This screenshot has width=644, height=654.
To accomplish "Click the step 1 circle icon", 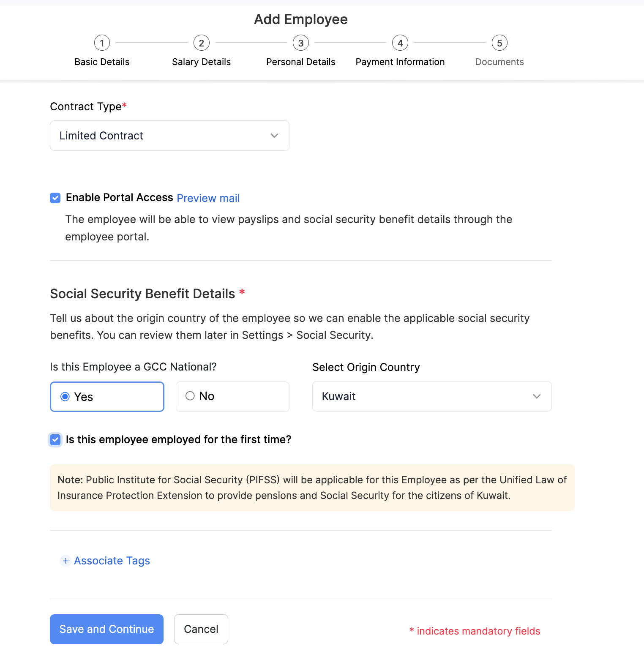I will (x=102, y=43).
